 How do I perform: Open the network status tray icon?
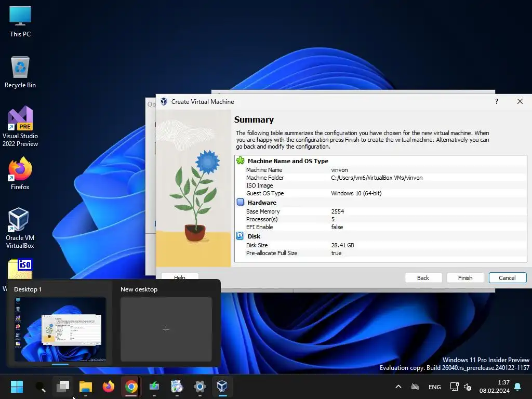pos(454,387)
